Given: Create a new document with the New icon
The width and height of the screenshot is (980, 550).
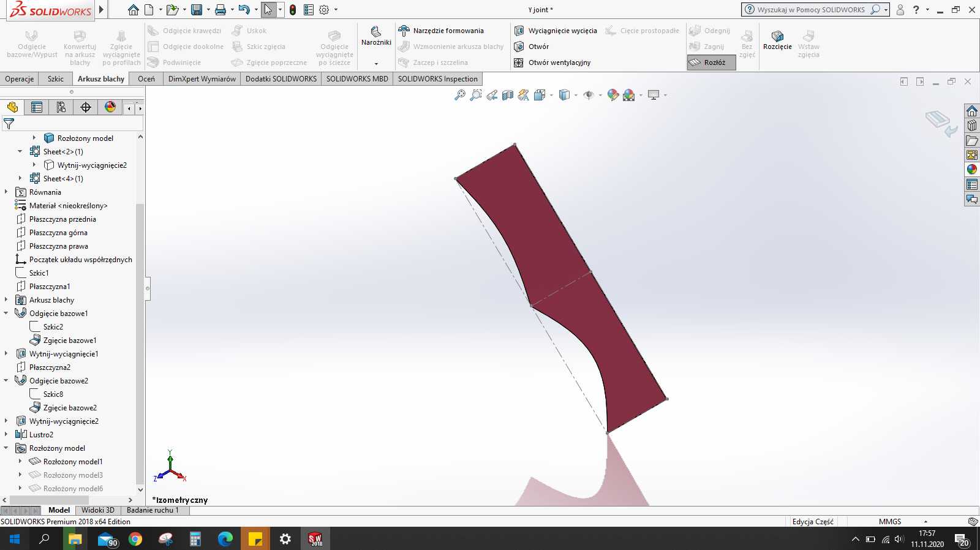Looking at the screenshot, I should point(149,10).
